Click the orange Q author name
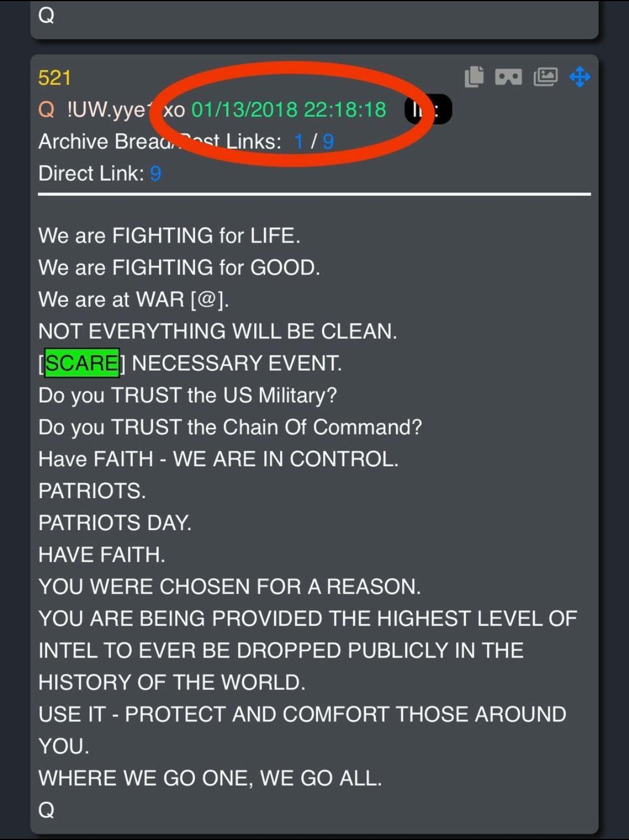 coord(47,110)
